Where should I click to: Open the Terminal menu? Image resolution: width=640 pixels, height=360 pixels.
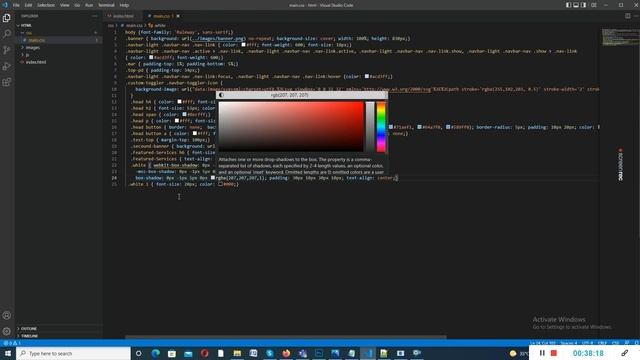pyautogui.click(x=107, y=5)
